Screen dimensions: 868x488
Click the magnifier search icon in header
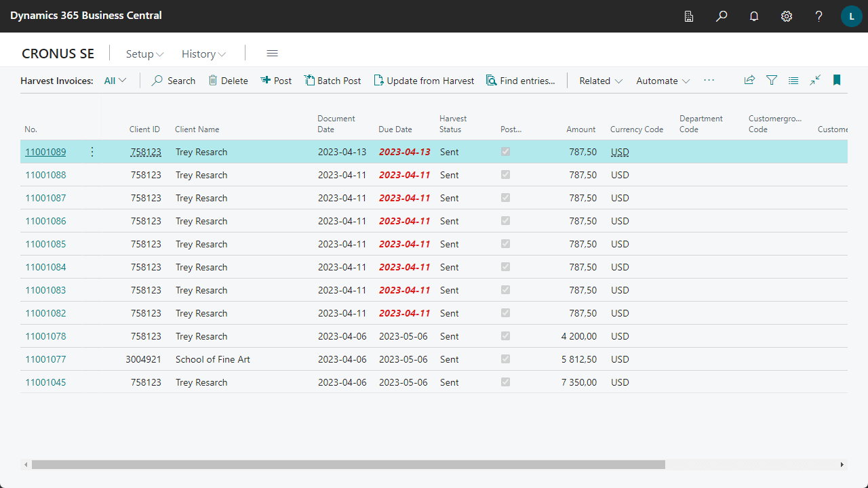[722, 16]
